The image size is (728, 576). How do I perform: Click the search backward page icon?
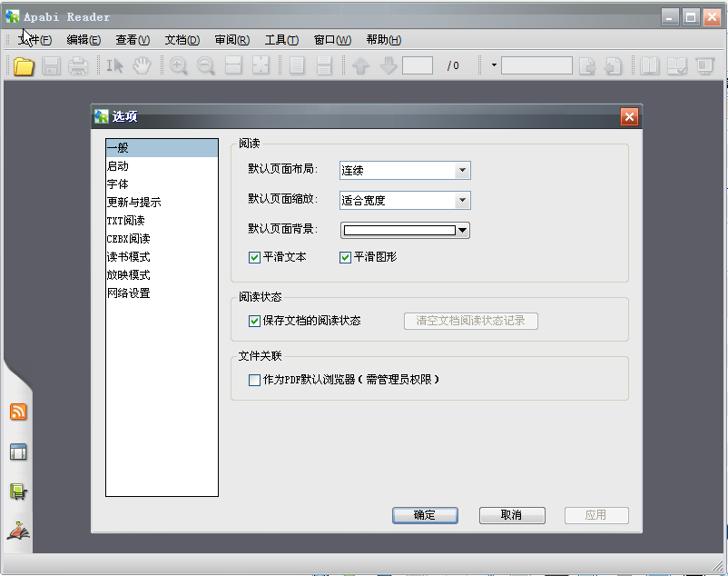click(x=613, y=66)
